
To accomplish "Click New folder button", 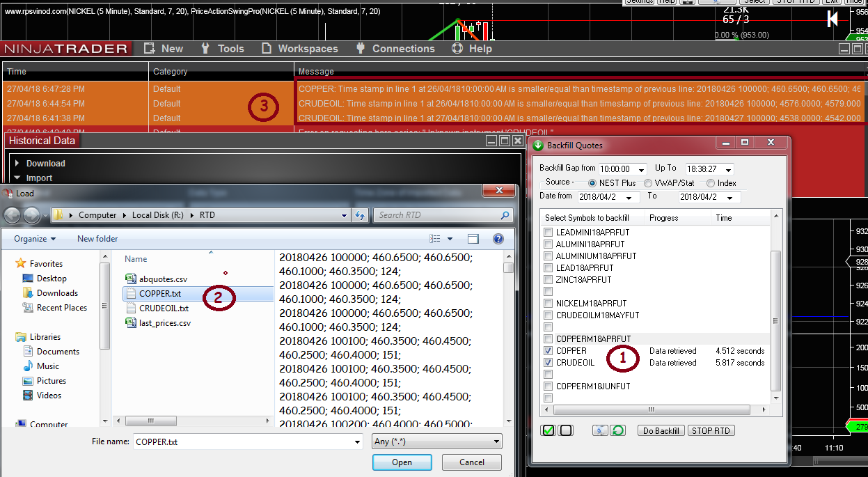I will pos(97,239).
